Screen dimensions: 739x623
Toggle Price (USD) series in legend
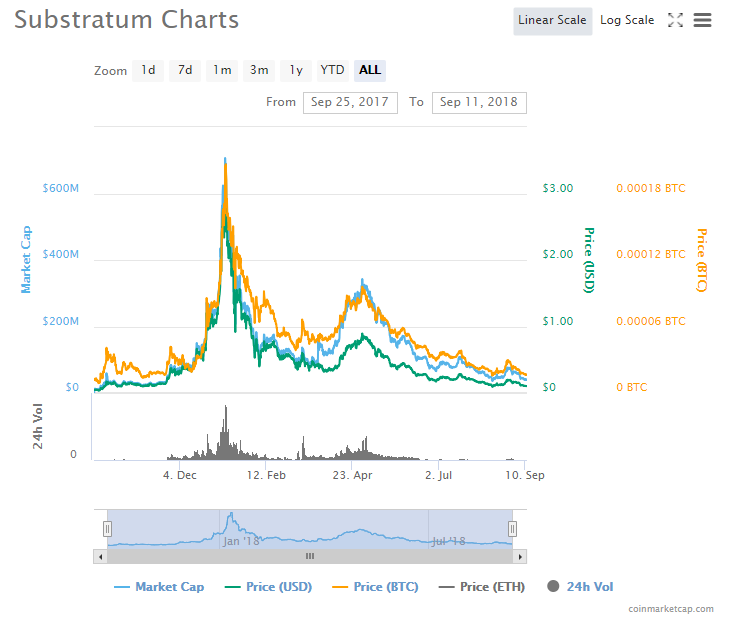tap(269, 587)
